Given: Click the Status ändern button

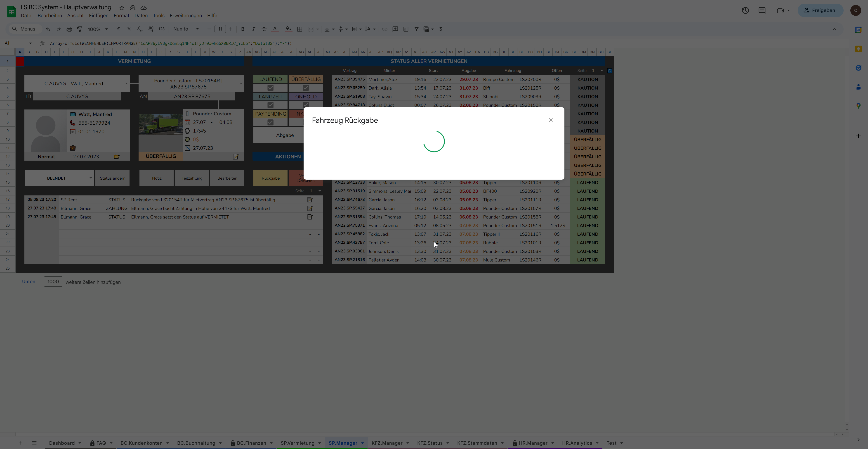Looking at the screenshot, I should [113, 178].
